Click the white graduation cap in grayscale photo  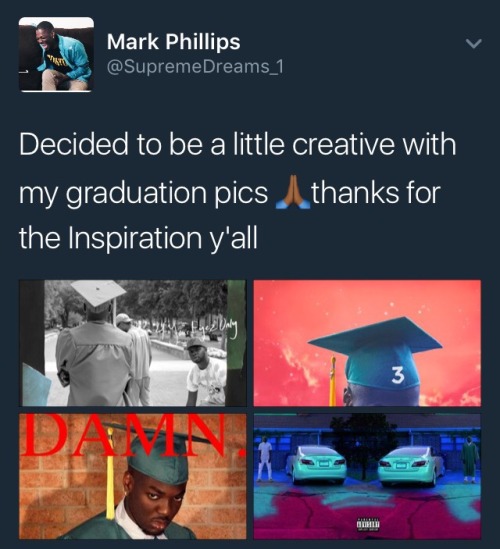(x=98, y=293)
